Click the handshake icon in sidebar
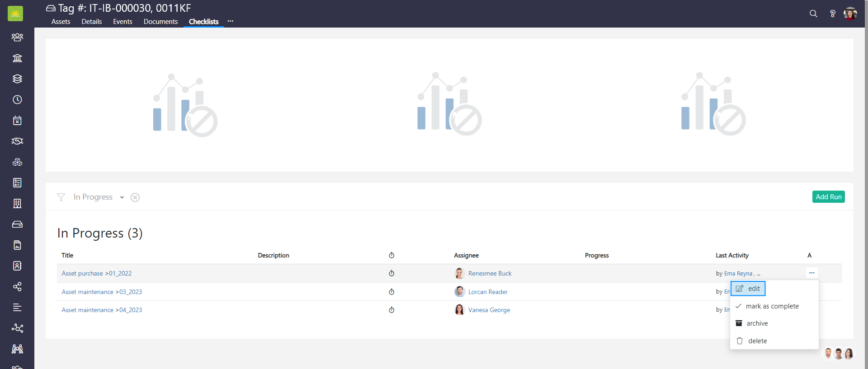This screenshot has width=868, height=369. coord(17,141)
